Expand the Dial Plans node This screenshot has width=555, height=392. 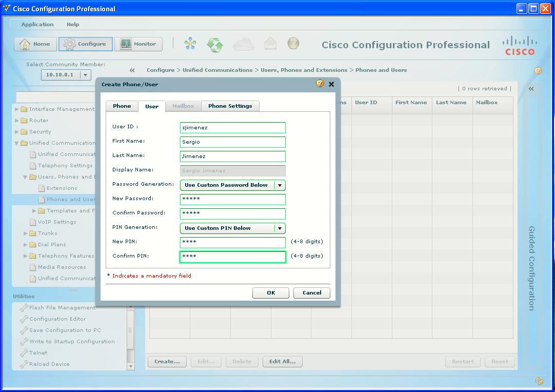pos(25,245)
